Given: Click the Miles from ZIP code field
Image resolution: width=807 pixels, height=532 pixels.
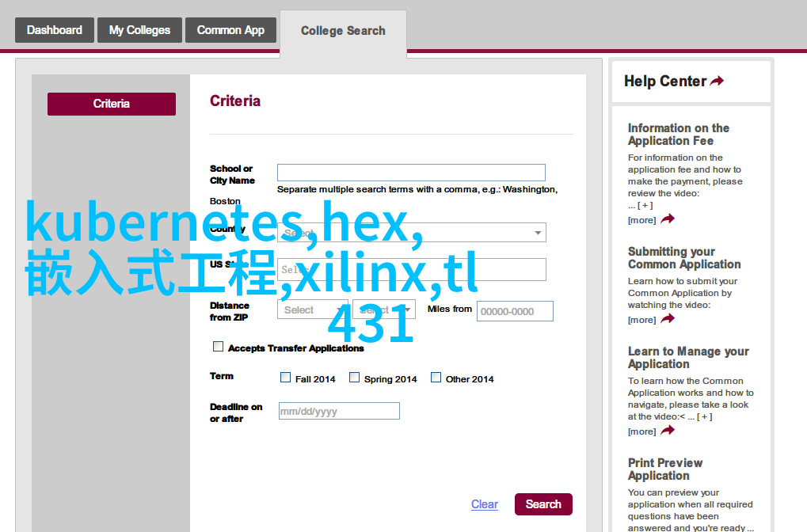Looking at the screenshot, I should tap(516, 311).
